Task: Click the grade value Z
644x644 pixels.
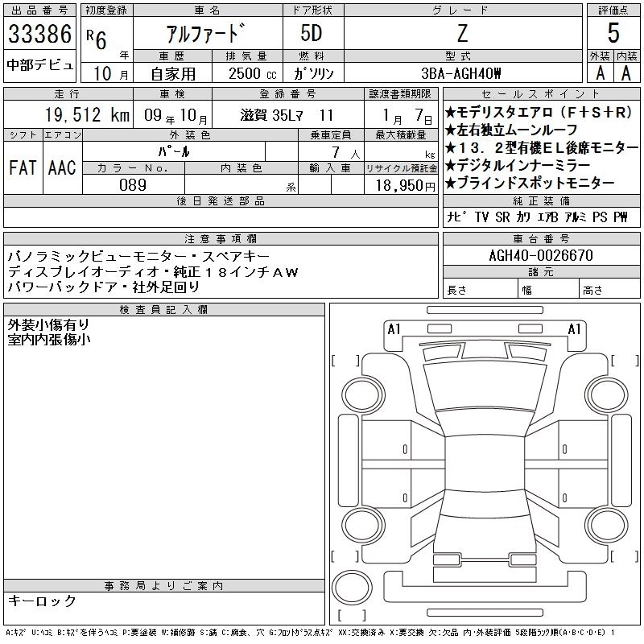Action: point(462,33)
